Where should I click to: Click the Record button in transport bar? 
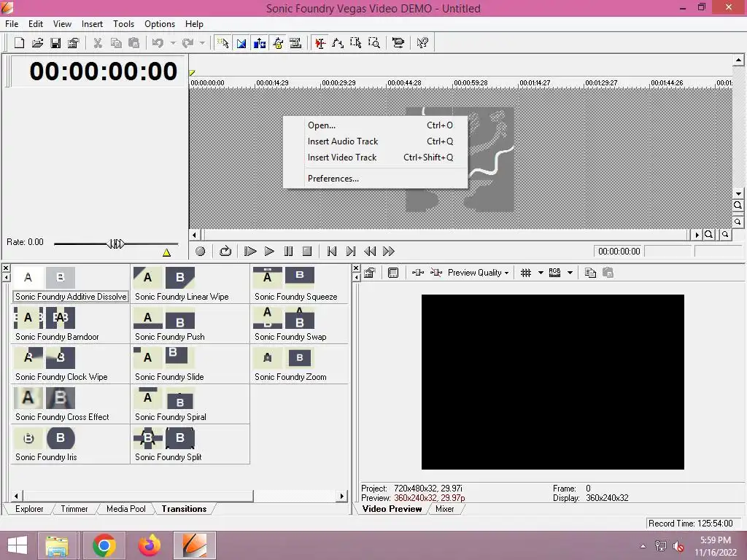(200, 251)
